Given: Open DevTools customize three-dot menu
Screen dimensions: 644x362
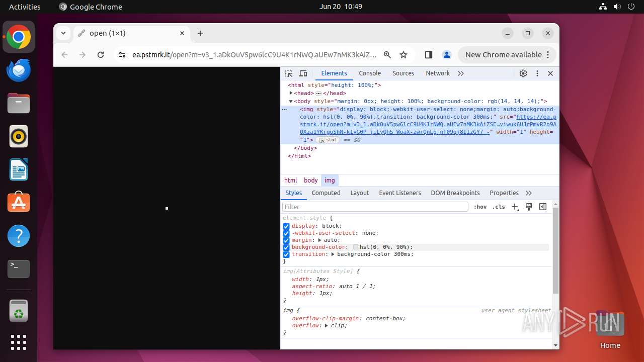Looking at the screenshot, I should click(537, 73).
